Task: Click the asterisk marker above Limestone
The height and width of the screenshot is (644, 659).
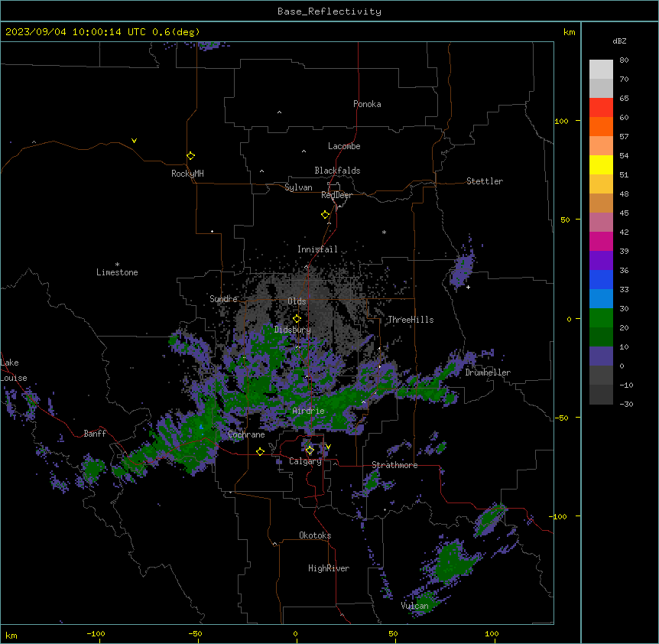Action: [x=117, y=265]
